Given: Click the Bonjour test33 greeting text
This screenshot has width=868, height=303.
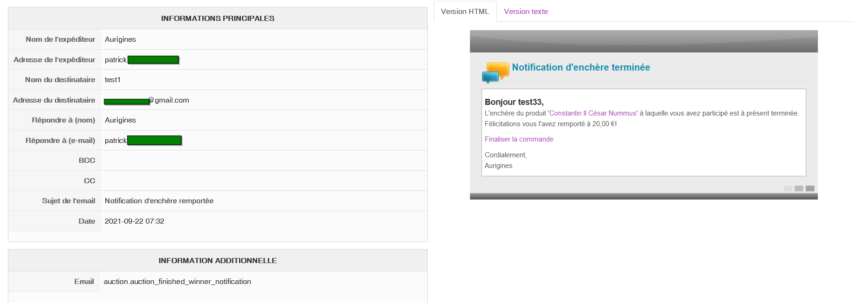Looking at the screenshot, I should click(514, 102).
